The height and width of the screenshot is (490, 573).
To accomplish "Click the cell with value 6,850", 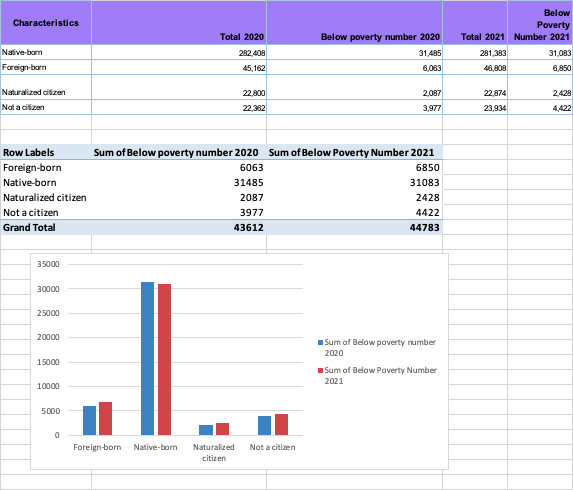I will click(x=540, y=67).
